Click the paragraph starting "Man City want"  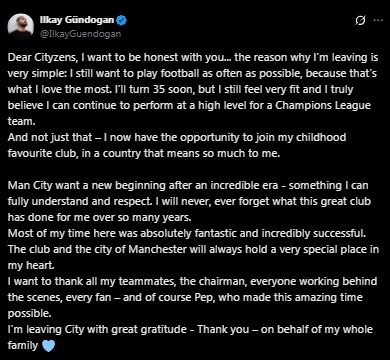click(x=189, y=201)
